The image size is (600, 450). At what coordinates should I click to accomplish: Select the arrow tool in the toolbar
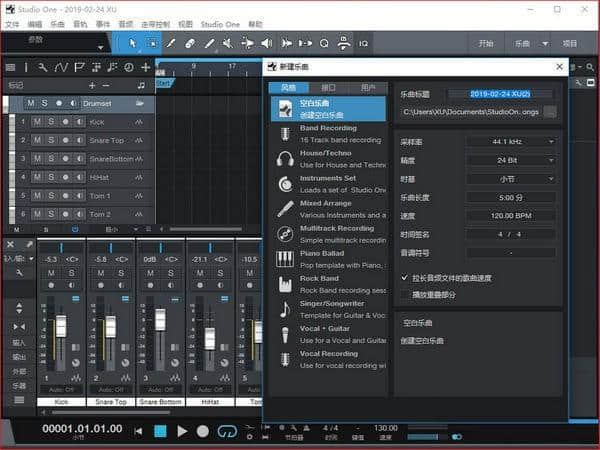[x=132, y=43]
